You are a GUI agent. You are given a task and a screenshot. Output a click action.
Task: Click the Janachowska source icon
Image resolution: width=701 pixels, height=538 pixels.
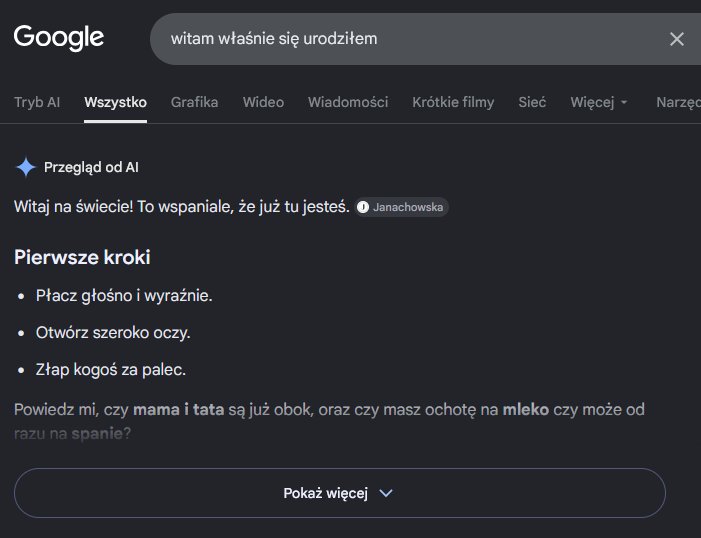[363, 207]
